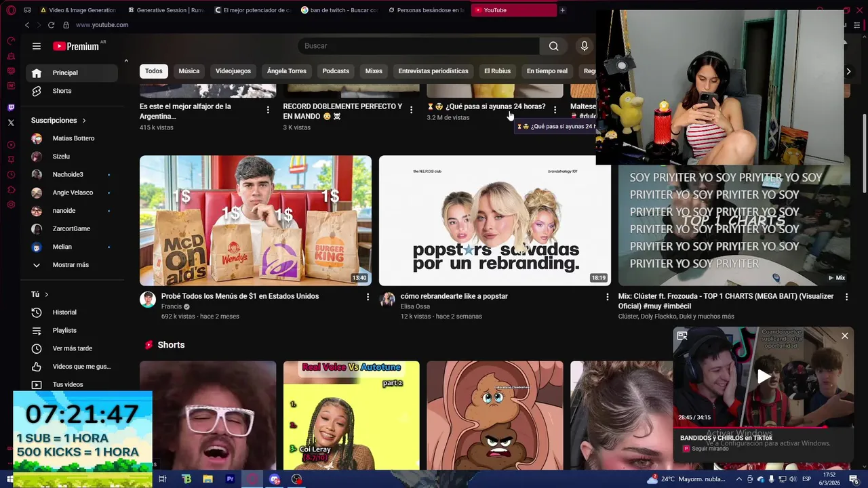
Task: Open Opera sidebar pinboards pin icon
Action: [11, 160]
